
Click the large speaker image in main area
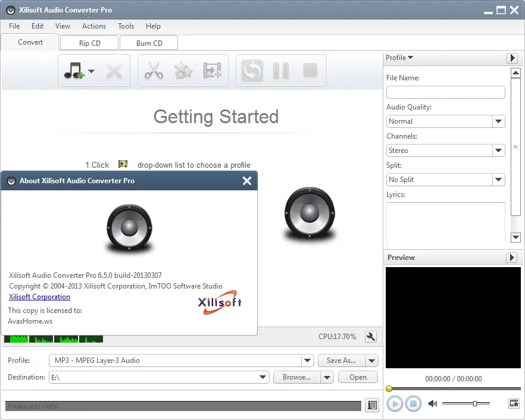pyautogui.click(x=310, y=214)
